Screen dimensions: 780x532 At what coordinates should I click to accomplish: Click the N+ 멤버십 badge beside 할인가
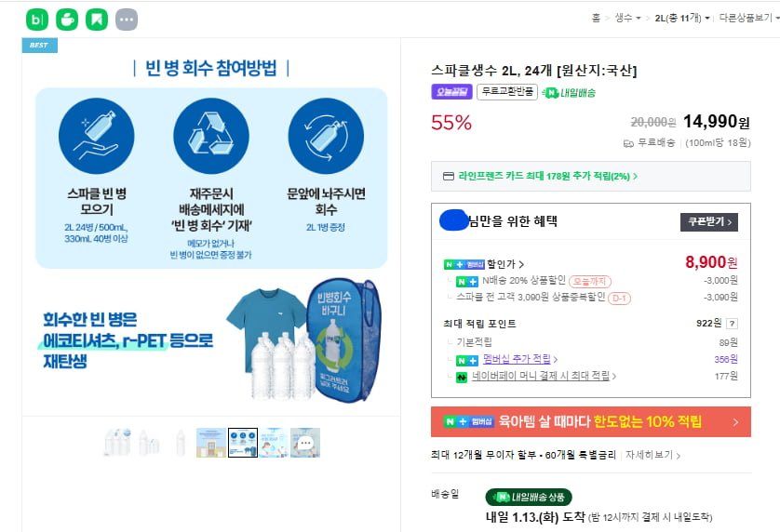tap(464, 264)
